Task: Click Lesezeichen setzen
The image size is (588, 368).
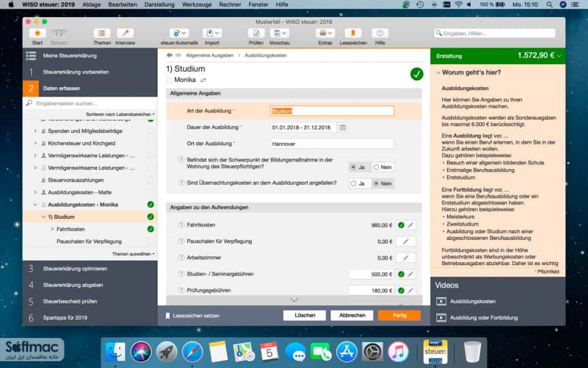Action: point(193,316)
